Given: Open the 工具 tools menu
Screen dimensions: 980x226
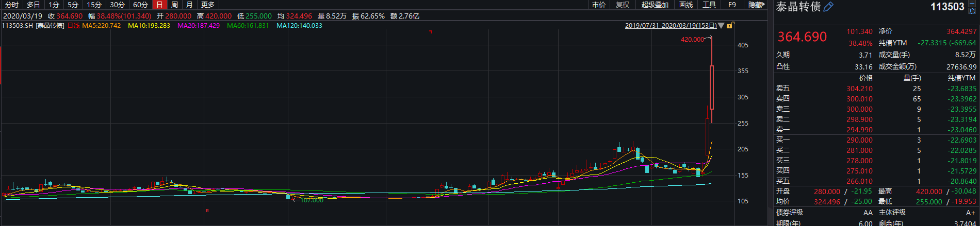Looking at the screenshot, I should 710,5.
